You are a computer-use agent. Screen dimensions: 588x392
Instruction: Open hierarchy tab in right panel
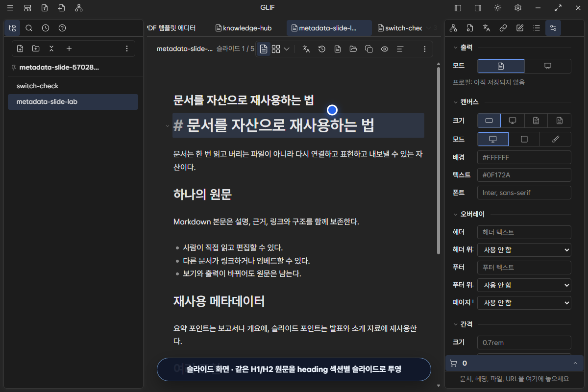[453, 28]
